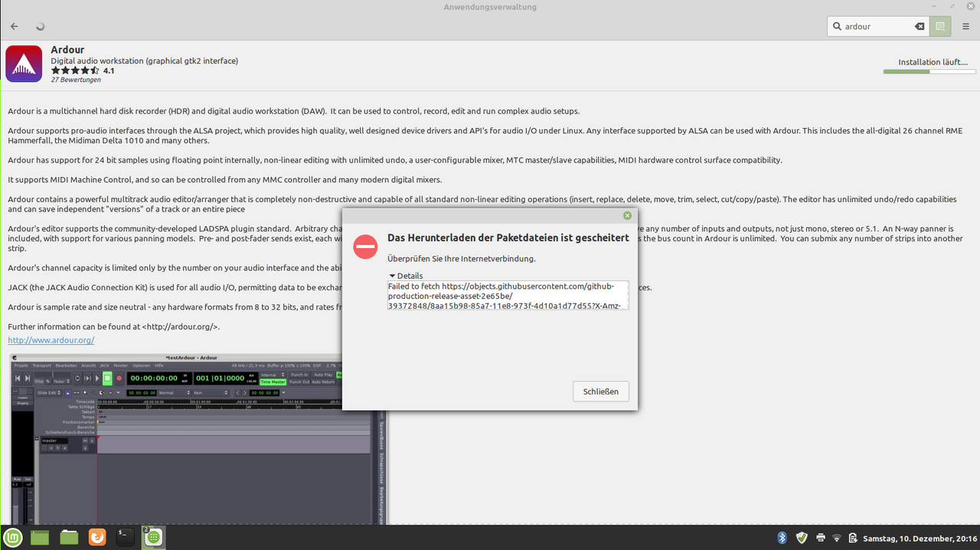The width and height of the screenshot is (980, 550).
Task: Open the 27 Bewertungen reviews
Action: [76, 80]
